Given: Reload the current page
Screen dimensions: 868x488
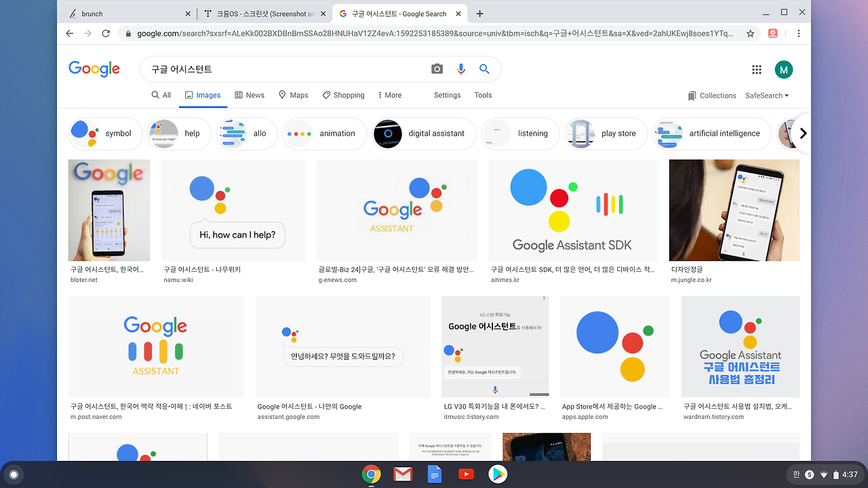Looking at the screenshot, I should tap(106, 33).
